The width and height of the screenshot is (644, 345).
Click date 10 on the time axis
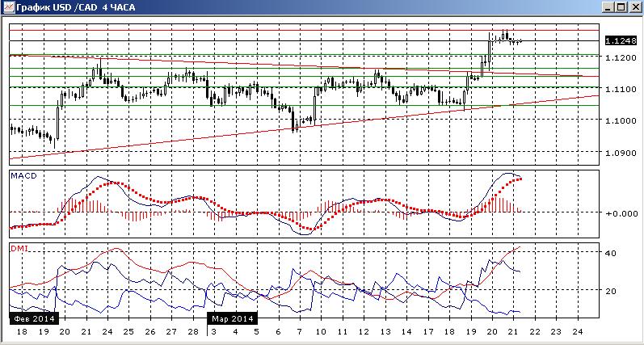(321, 332)
